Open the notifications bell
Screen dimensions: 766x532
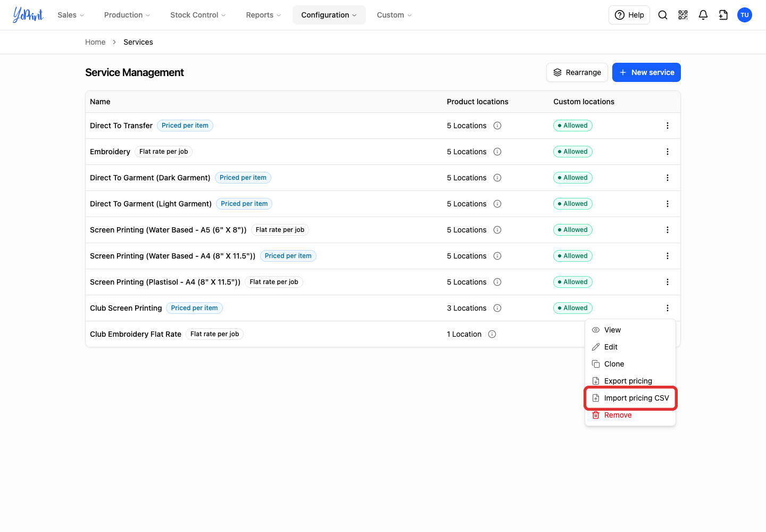[703, 15]
